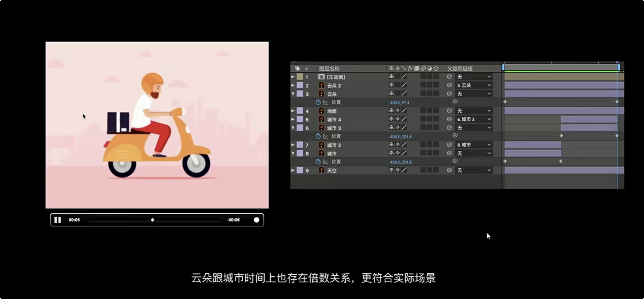Click the purple label color swatch of 城市 3
This screenshot has width=644, height=299.
[300, 128]
